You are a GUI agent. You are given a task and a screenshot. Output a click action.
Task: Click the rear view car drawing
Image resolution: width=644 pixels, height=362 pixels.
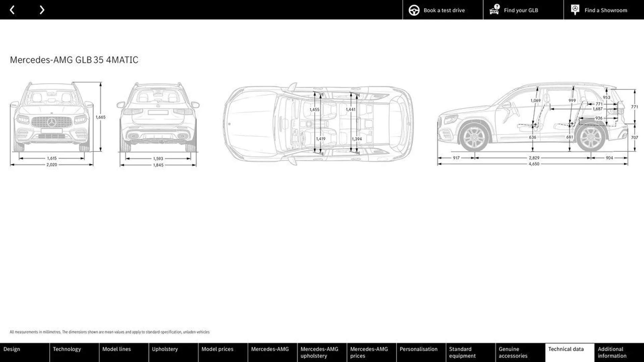(x=158, y=117)
